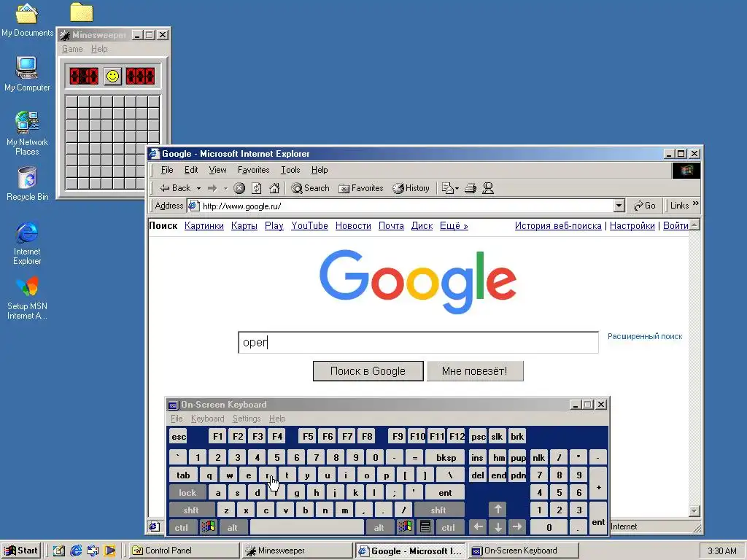The height and width of the screenshot is (560, 747).
Task: Toggle left shft key on On-Screen Keyboard
Action: pos(191,510)
